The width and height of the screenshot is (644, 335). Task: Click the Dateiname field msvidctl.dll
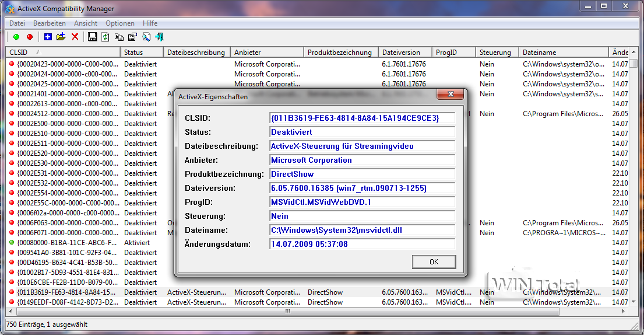pyautogui.click(x=363, y=230)
